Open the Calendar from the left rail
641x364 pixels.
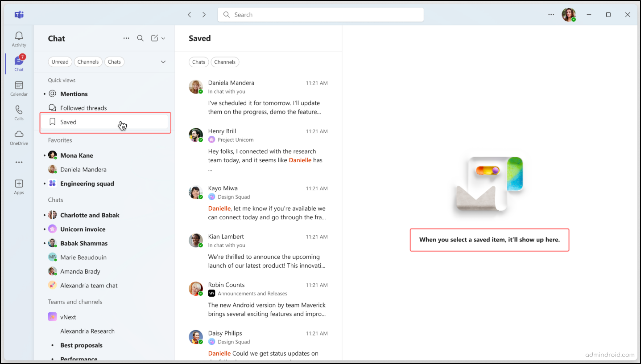19,87
